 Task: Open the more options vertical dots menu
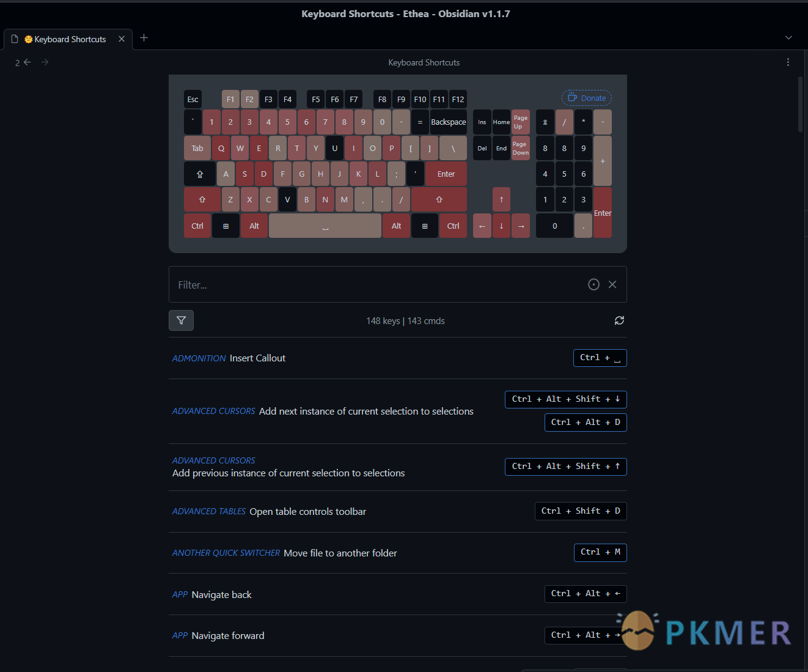click(x=788, y=62)
